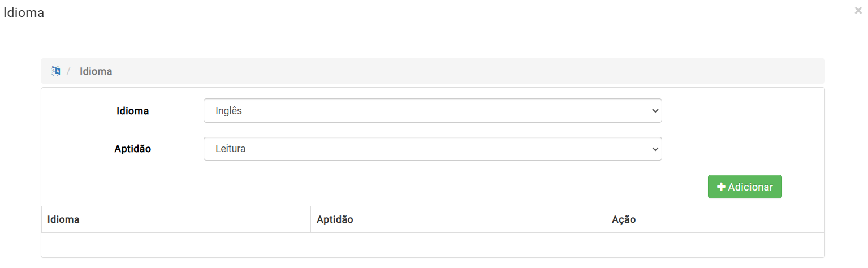Viewport: 868px width, 268px height.
Task: Click the slash separator in the breadcrumb
Action: (68, 71)
